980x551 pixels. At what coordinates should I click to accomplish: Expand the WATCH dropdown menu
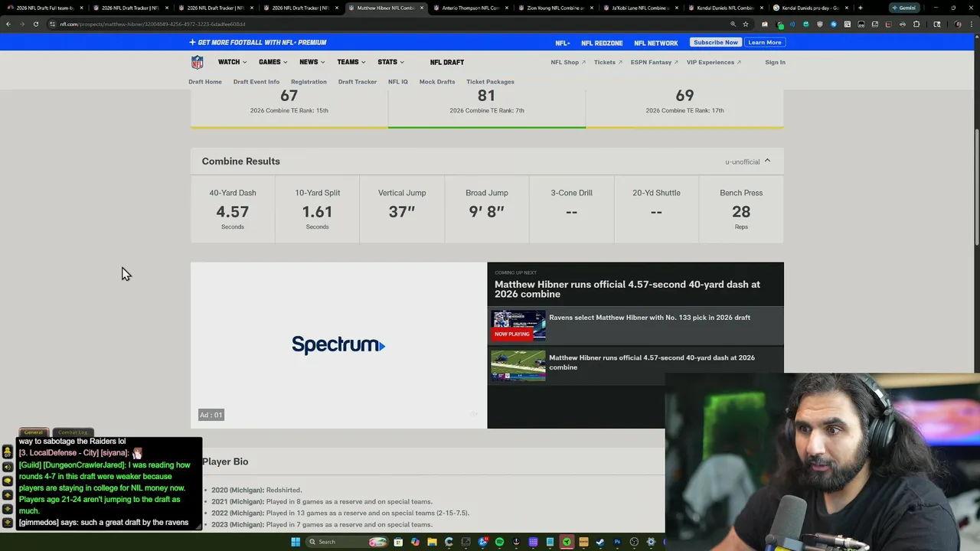232,62
